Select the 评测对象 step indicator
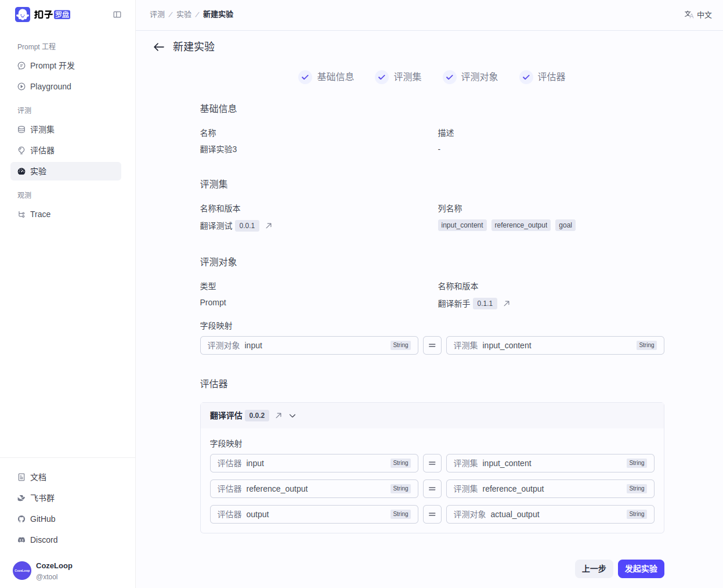This screenshot has height=588, width=723. (x=471, y=77)
